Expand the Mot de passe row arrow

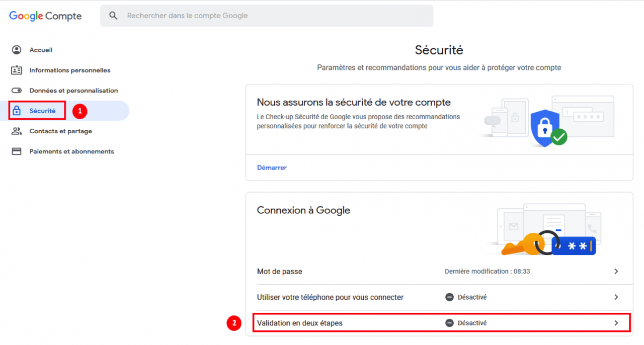click(616, 272)
